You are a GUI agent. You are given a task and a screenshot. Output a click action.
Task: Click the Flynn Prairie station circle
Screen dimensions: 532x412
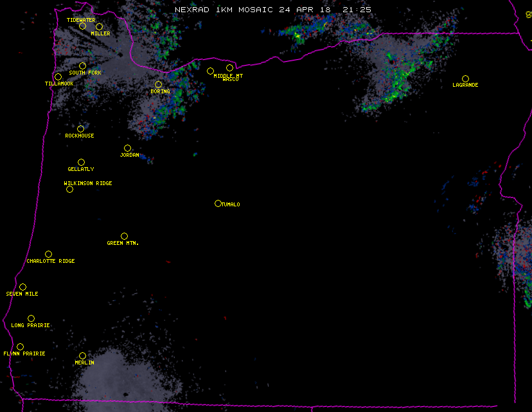pyautogui.click(x=20, y=346)
